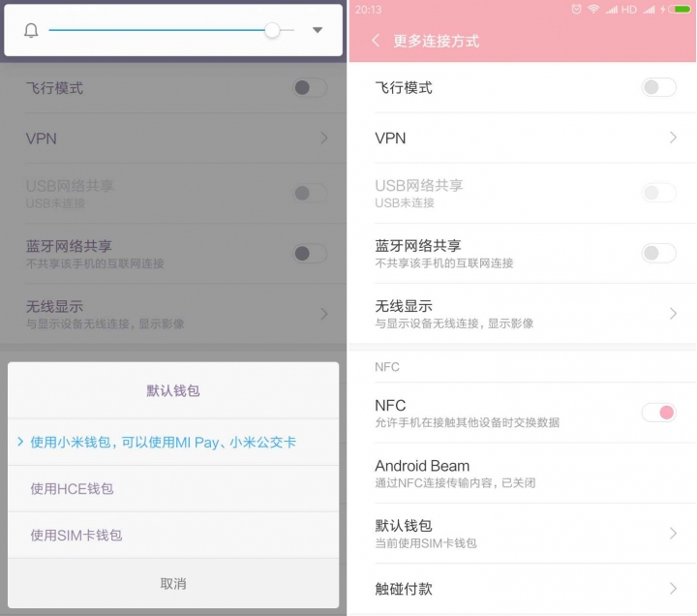Select 使用小米钱包 option in dialog

pos(173,442)
